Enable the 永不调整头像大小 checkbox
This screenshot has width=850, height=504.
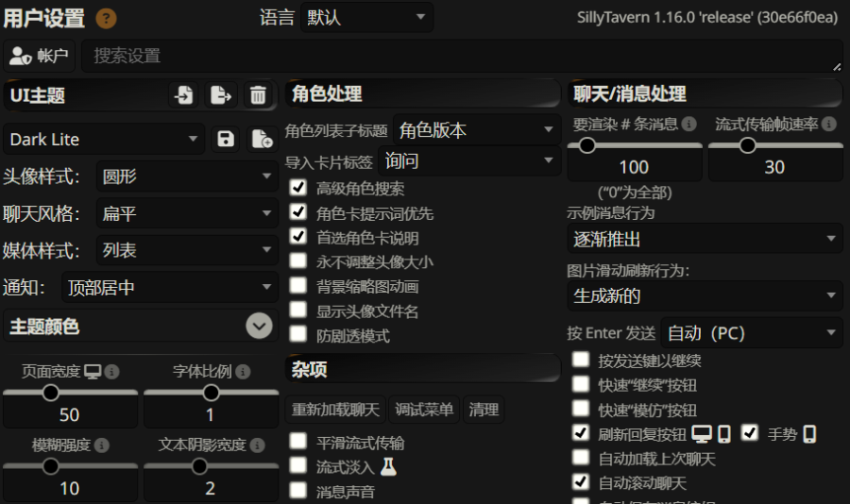coord(298,261)
